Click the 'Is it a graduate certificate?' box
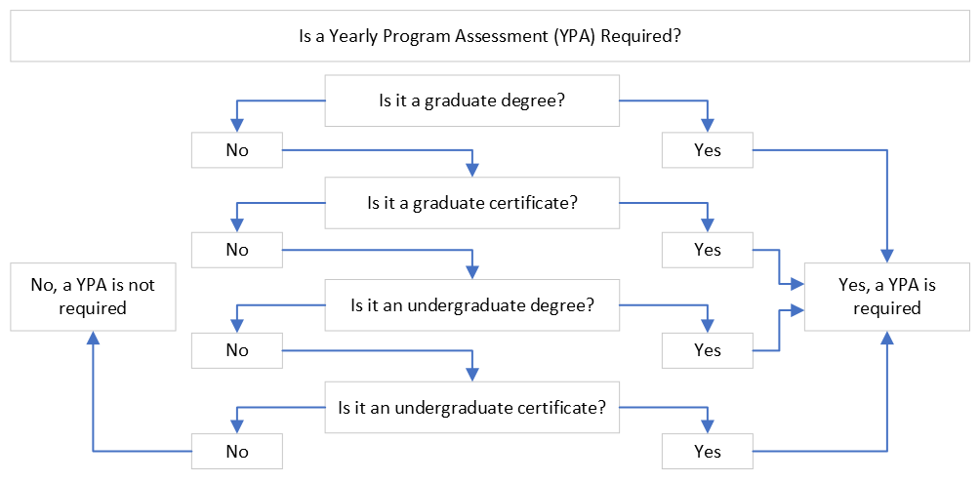The width and height of the screenshot is (980, 482). pyautogui.click(x=471, y=202)
